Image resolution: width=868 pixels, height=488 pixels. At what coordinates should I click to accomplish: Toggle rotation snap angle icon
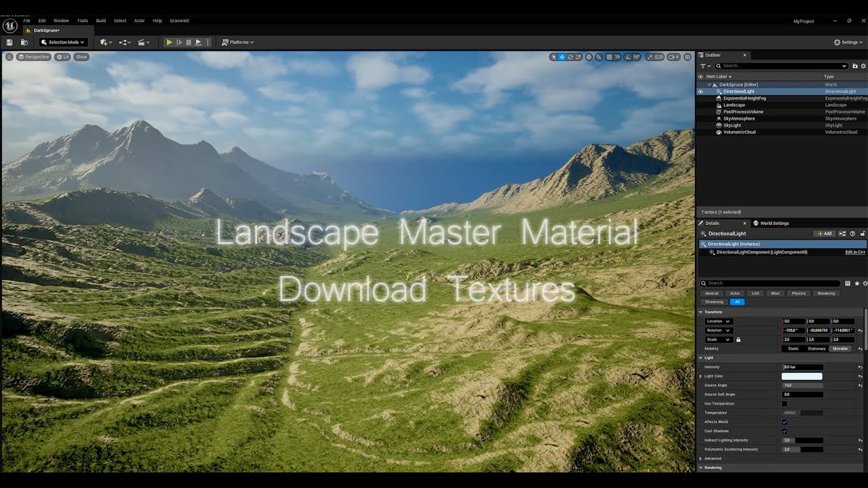pyautogui.click(x=628, y=57)
